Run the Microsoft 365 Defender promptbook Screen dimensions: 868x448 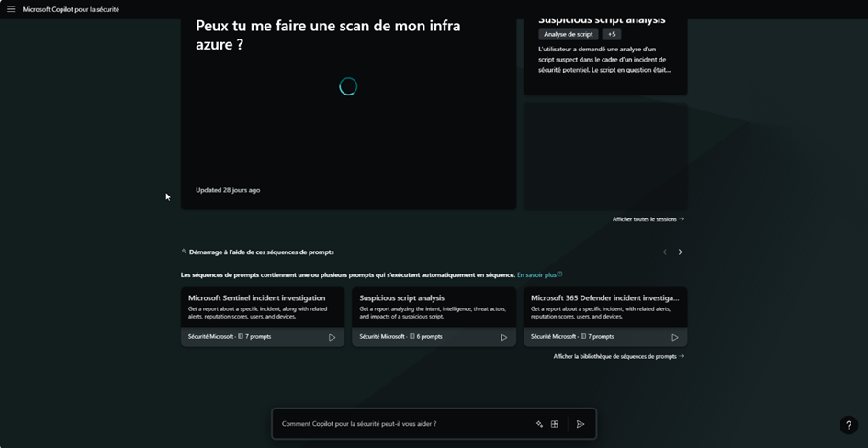(x=675, y=337)
